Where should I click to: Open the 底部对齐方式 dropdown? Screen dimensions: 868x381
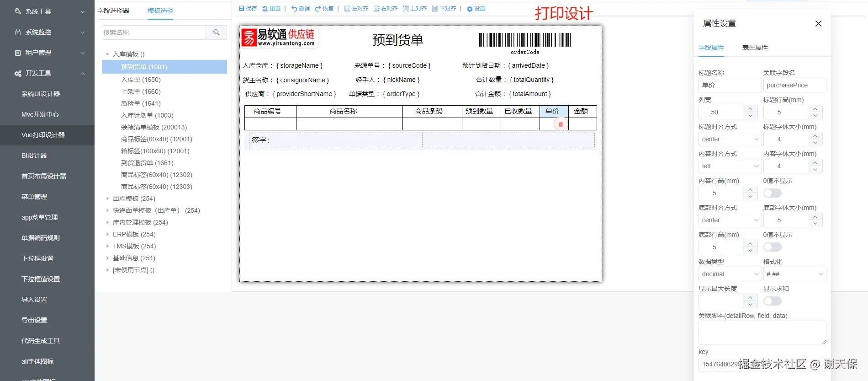tap(730, 220)
